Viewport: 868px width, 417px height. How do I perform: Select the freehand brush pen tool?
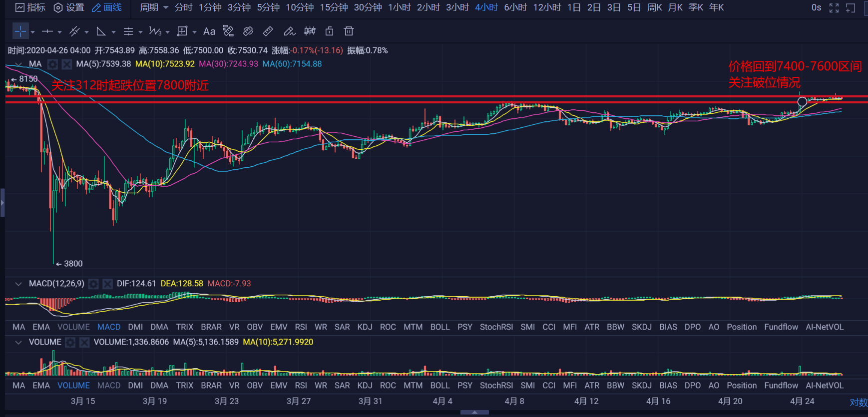pos(290,31)
